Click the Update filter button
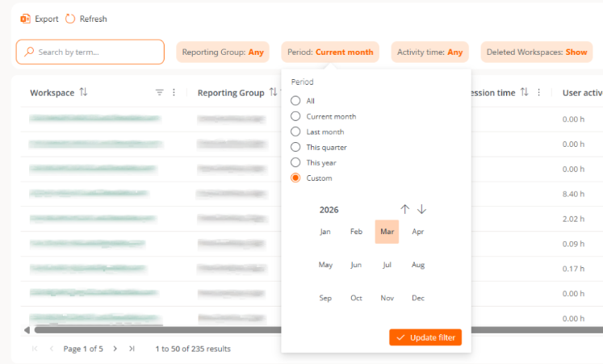 (425, 337)
